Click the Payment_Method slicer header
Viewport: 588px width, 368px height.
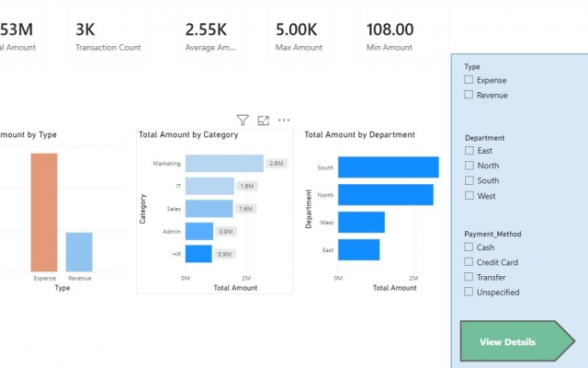(492, 234)
